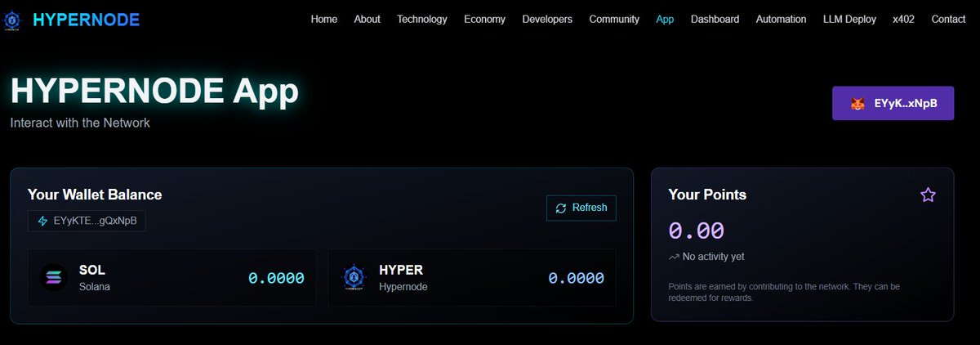Click the Refresh balance button
Screen dimensions: 980x345
tap(581, 208)
